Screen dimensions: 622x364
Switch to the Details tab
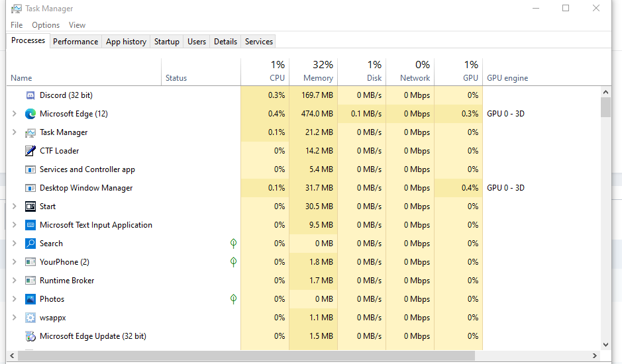(x=225, y=42)
